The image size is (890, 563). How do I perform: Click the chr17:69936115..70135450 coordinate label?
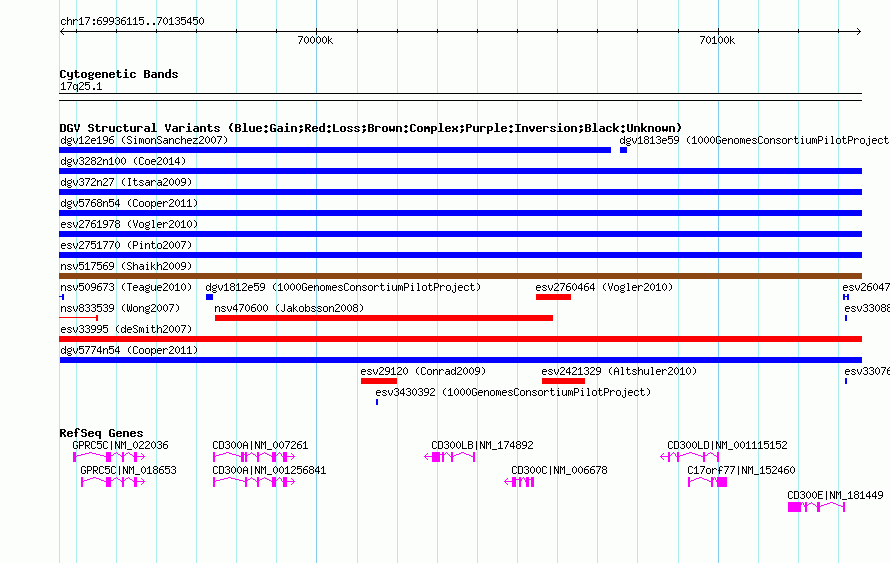(132, 21)
